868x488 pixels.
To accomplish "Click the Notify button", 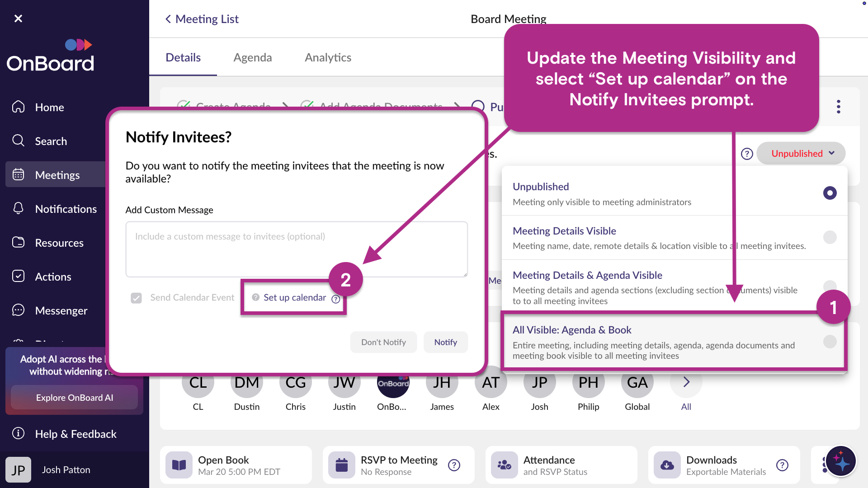I will [x=445, y=342].
